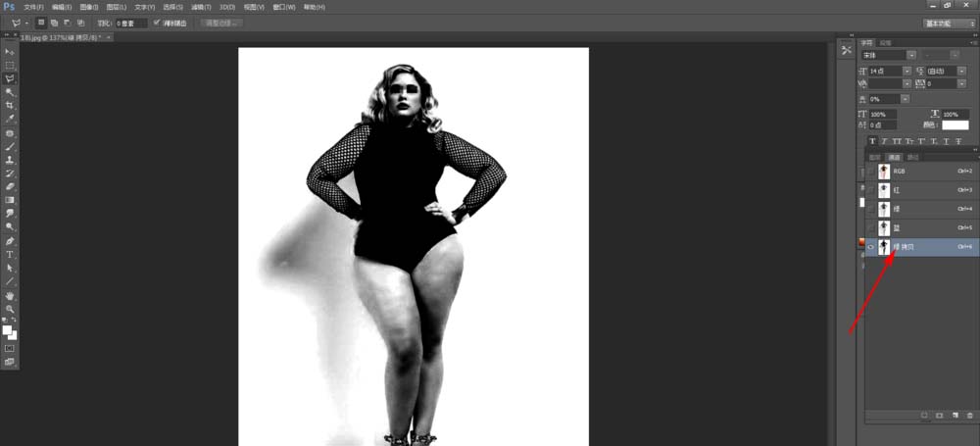The image size is (980, 446).
Task: Select the Horizontal Type tool
Action: pos(10,254)
